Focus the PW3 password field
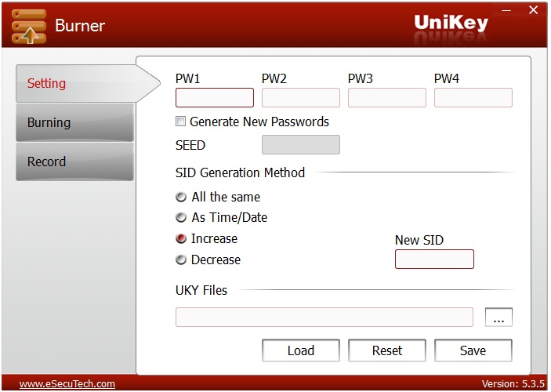The height and width of the screenshot is (392, 551). tap(387, 97)
